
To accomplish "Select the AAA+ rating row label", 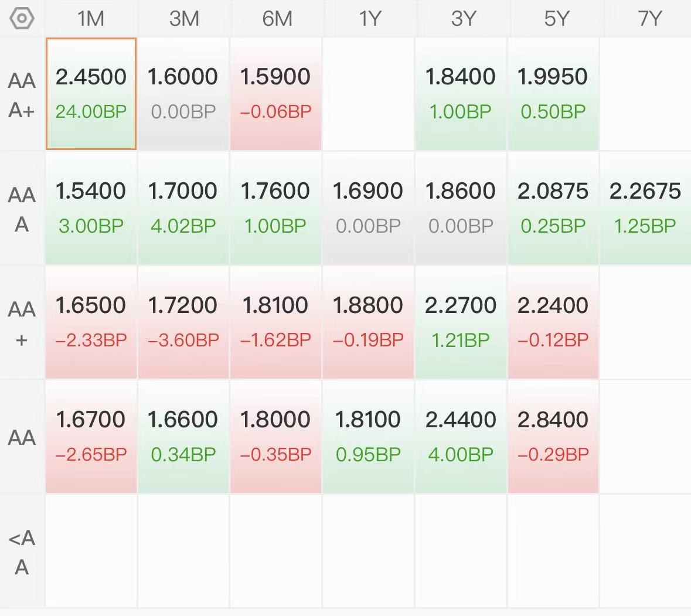I will (x=22, y=95).
